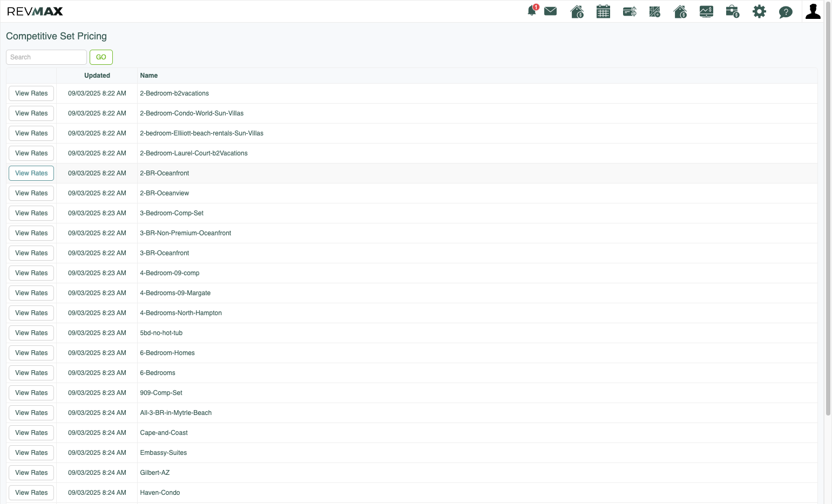Click the name 909-Comp-Set
Image resolution: width=832 pixels, height=504 pixels.
tap(161, 393)
